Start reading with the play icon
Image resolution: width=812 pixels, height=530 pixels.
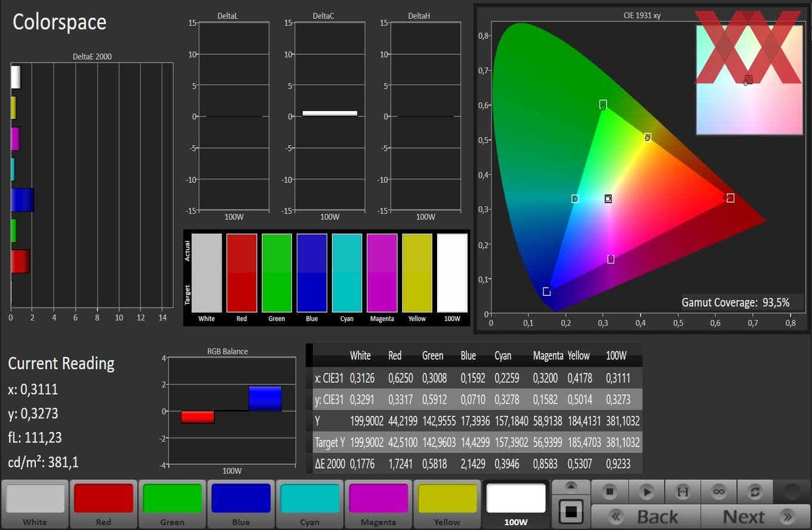(646, 491)
